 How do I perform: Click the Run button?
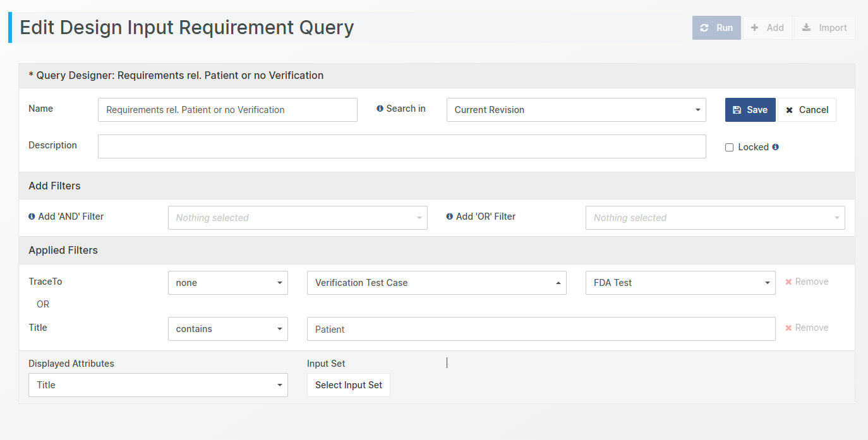[x=716, y=28]
